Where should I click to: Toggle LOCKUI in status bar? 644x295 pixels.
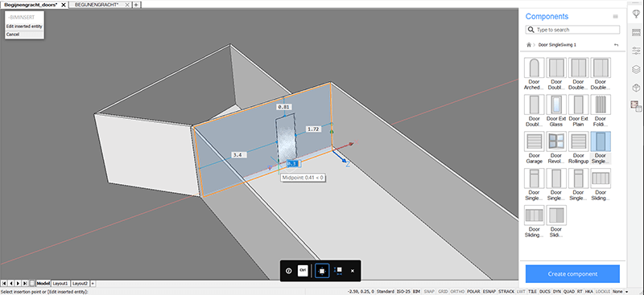coord(603,291)
